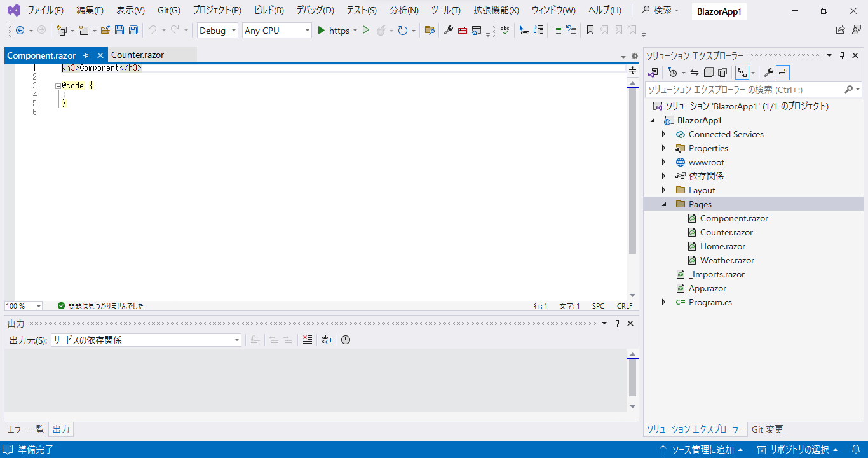Image resolution: width=868 pixels, height=458 pixels.
Task: Collapse all items in Solution Explorer
Action: [709, 73]
